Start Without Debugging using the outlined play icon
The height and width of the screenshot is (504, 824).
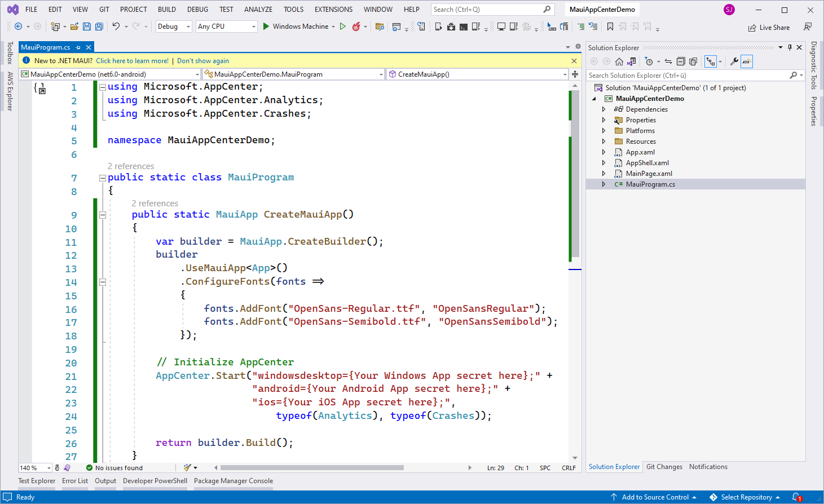tap(342, 26)
